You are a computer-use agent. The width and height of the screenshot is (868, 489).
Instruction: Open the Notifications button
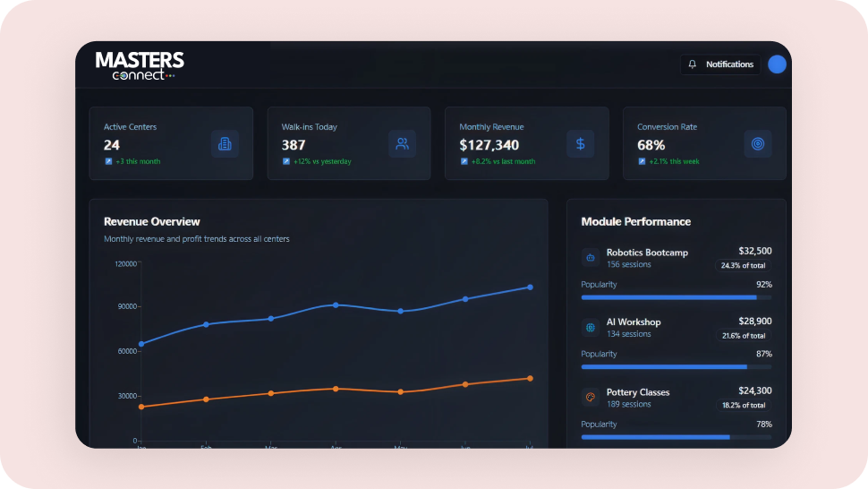pos(720,64)
